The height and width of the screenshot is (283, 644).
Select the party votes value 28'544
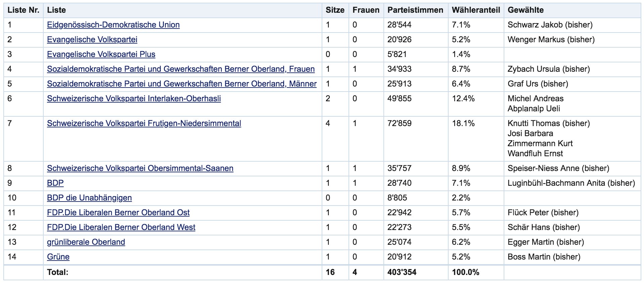(x=400, y=25)
